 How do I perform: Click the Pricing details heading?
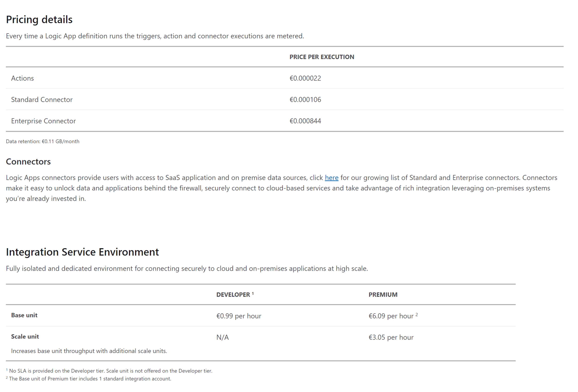tap(39, 19)
